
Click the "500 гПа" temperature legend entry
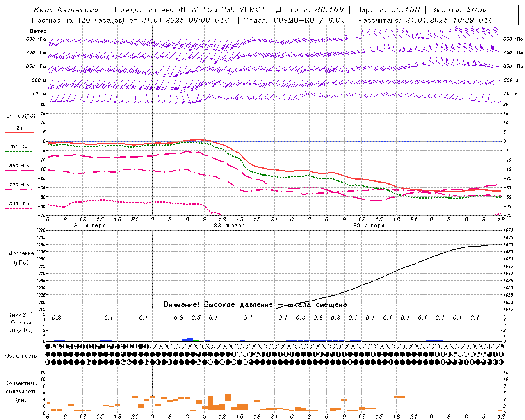pyautogui.click(x=19, y=204)
